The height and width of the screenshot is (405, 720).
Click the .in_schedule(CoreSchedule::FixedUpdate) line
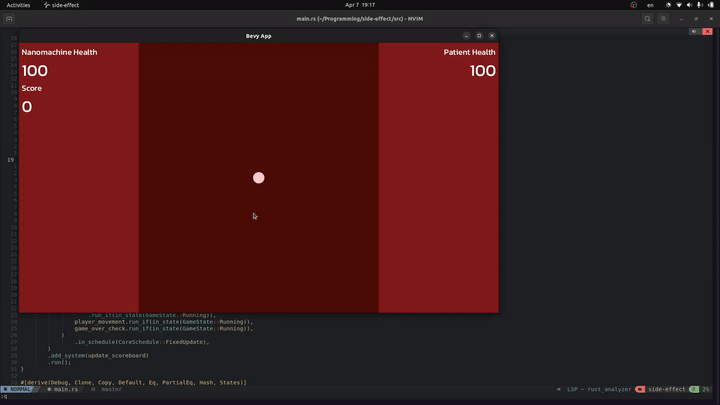click(x=142, y=342)
